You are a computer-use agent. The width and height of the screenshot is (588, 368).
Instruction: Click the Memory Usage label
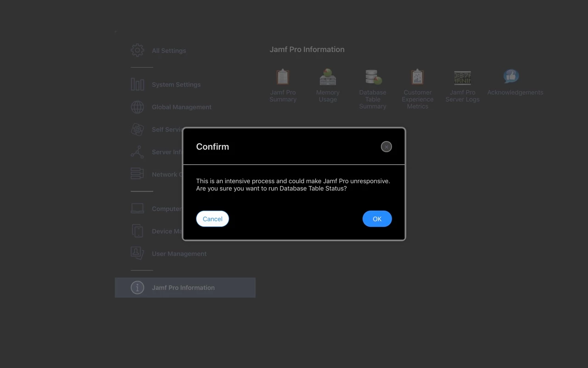coord(328,96)
